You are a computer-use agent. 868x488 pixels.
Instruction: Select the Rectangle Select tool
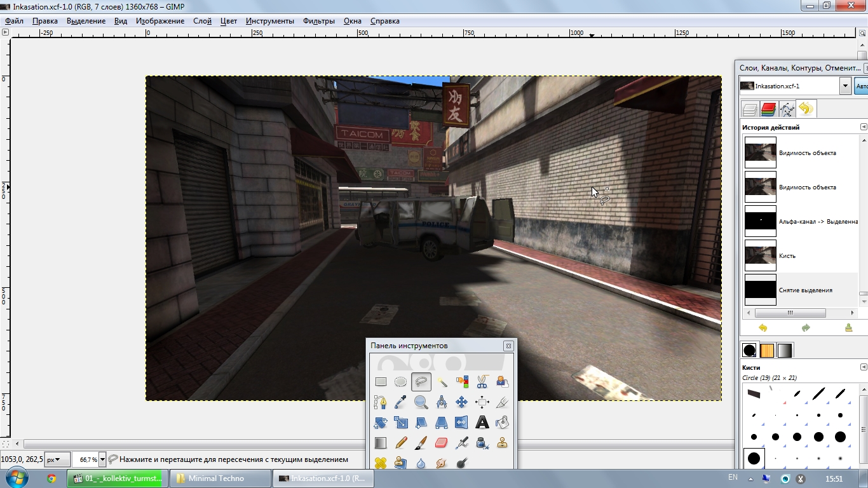pyautogui.click(x=381, y=382)
